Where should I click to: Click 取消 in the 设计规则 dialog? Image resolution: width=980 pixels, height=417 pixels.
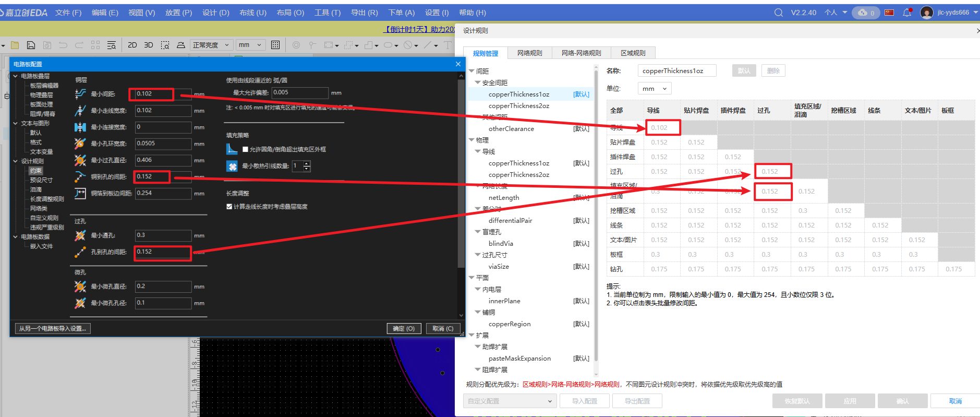pyautogui.click(x=955, y=401)
